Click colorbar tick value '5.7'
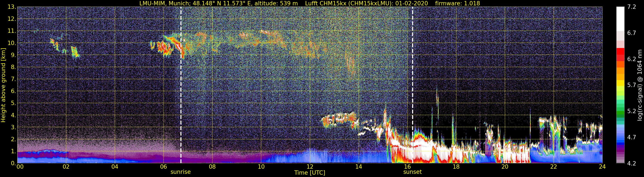 [x=632, y=85]
